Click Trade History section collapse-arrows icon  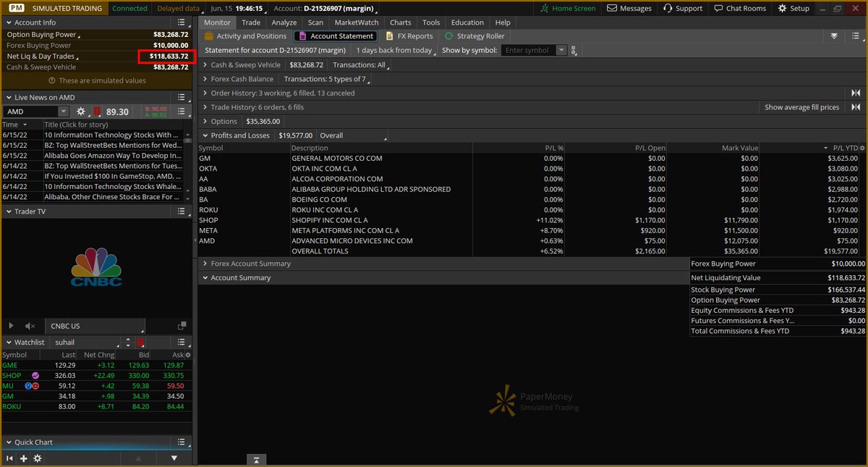coord(856,107)
